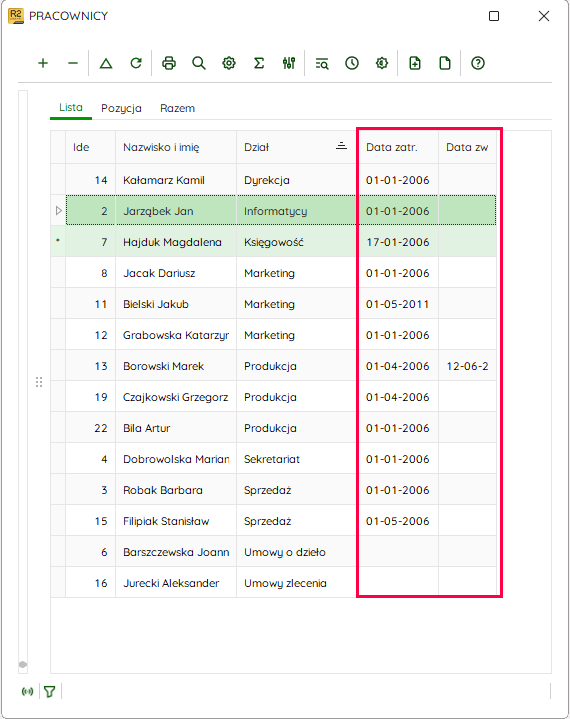Click the plus icon to add employee
Screen dimensions: 570x719
point(43,63)
